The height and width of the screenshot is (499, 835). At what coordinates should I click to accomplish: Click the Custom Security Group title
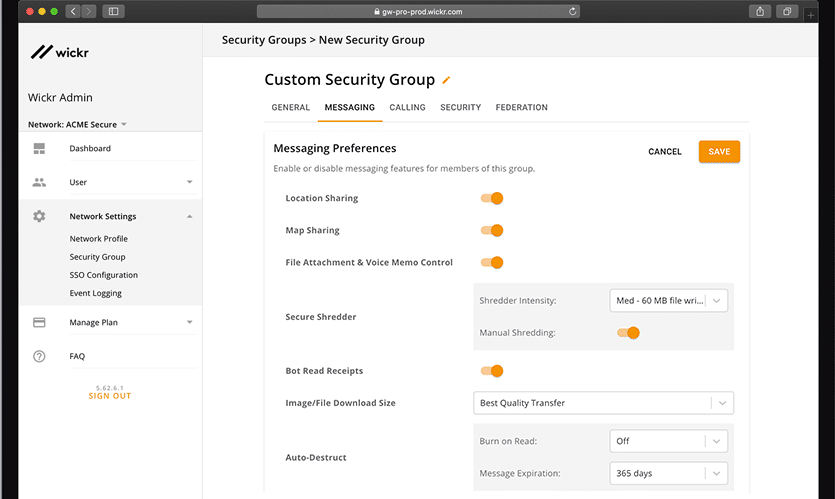click(x=350, y=79)
